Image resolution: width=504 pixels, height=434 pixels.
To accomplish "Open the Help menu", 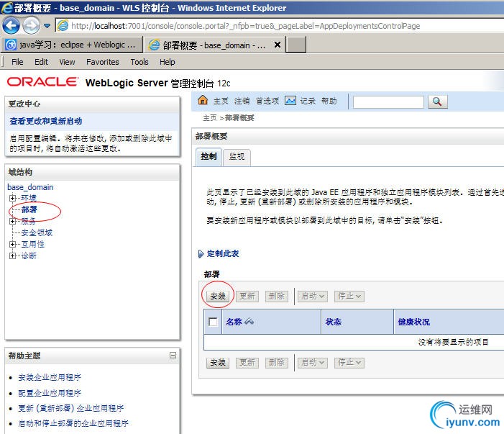I will pos(167,62).
